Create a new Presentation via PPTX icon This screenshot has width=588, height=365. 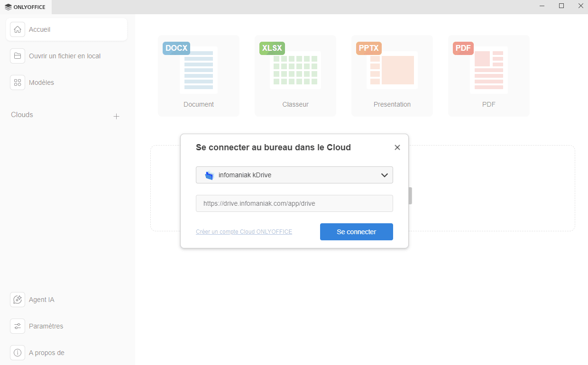click(x=392, y=70)
